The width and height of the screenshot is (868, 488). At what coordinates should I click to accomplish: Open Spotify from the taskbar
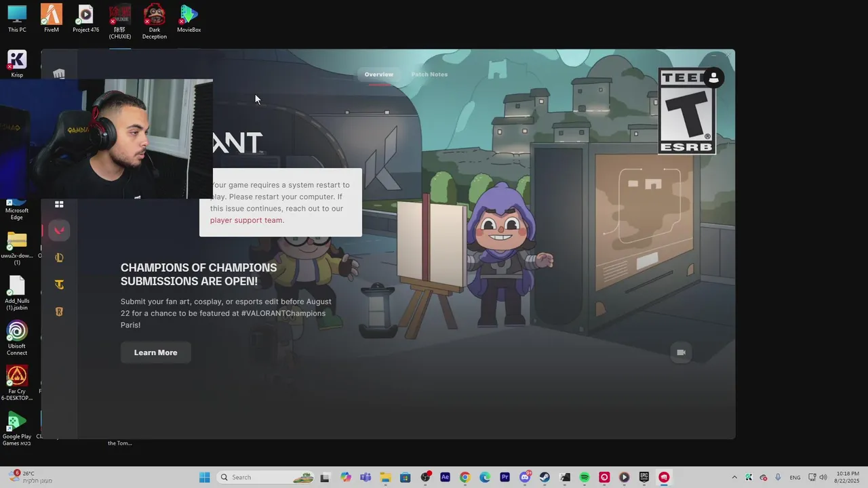[x=585, y=477]
